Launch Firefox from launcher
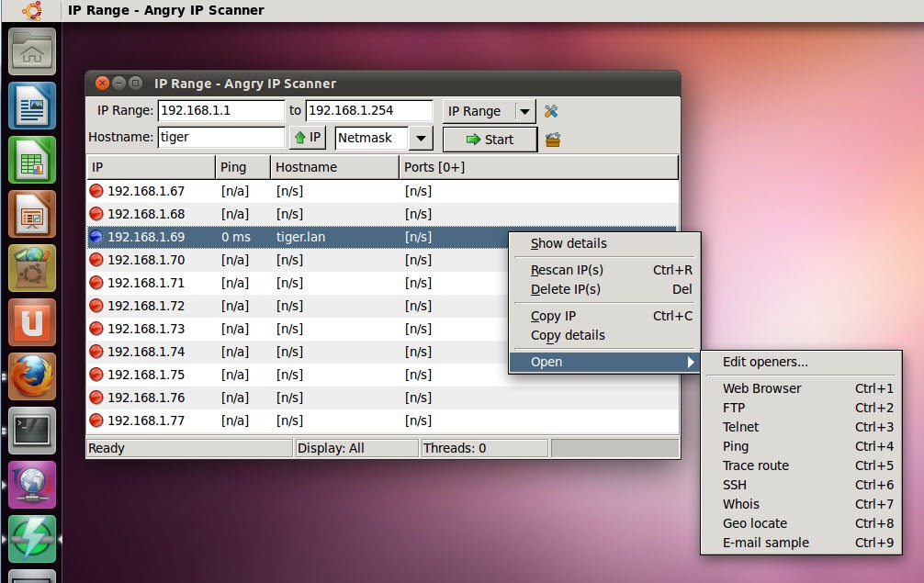 (32, 377)
